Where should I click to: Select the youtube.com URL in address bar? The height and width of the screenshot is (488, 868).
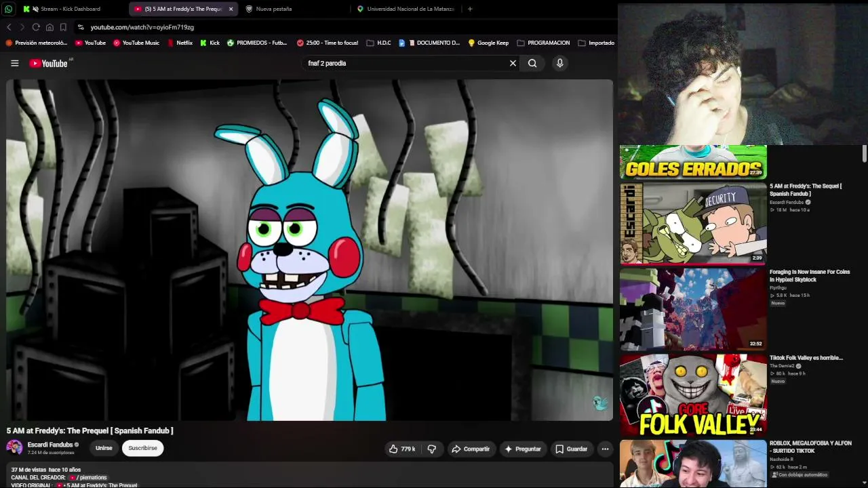pyautogui.click(x=142, y=27)
